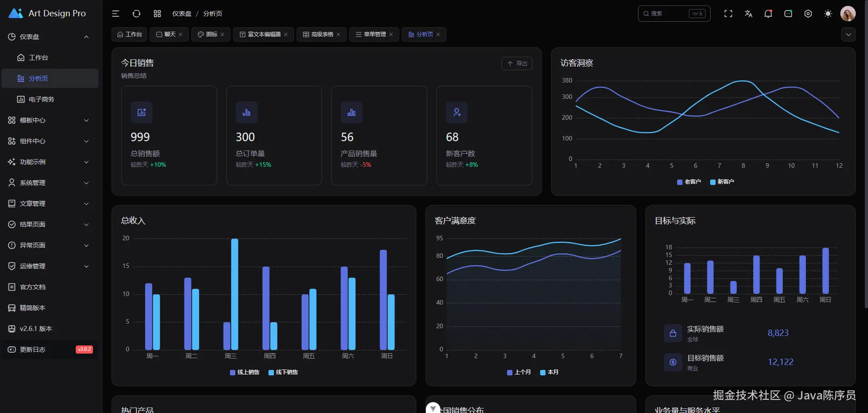868x413 pixels.
Task: Expand the 模板中心 sidebar menu
Action: click(49, 120)
